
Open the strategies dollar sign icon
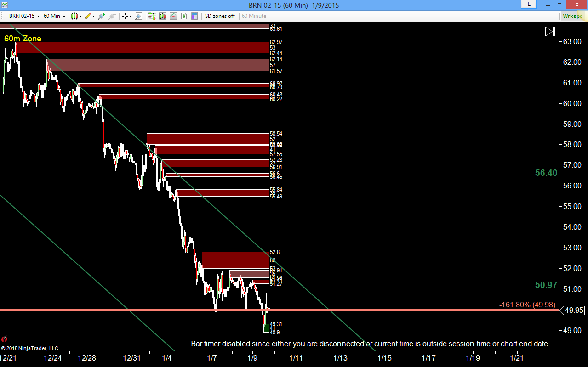pyautogui.click(x=184, y=16)
